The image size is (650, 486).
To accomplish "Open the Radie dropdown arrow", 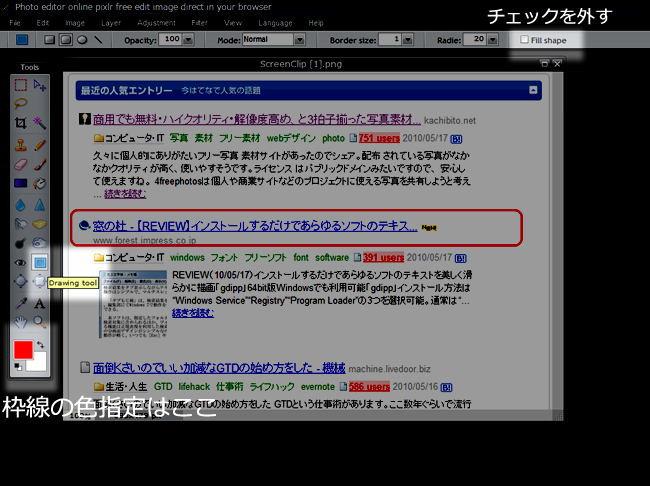I will tap(492, 40).
